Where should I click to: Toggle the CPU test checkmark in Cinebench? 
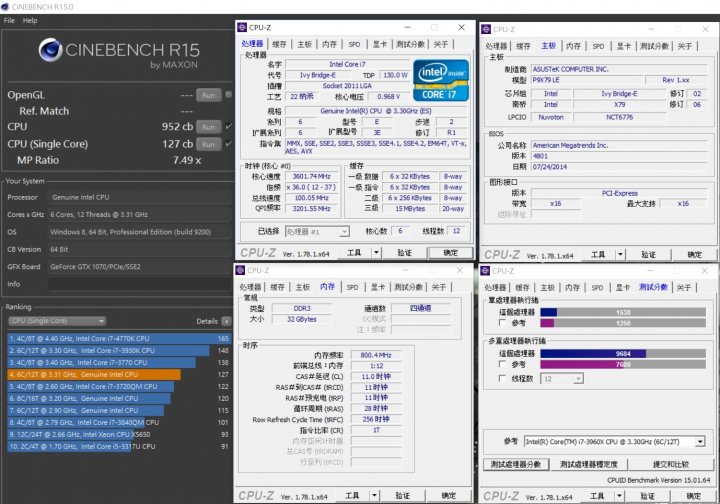pos(229,126)
